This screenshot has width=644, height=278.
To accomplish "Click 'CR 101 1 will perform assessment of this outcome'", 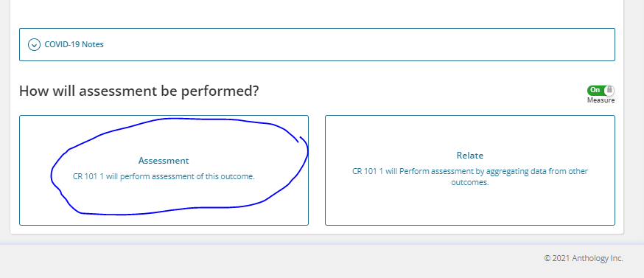I will point(164,176).
